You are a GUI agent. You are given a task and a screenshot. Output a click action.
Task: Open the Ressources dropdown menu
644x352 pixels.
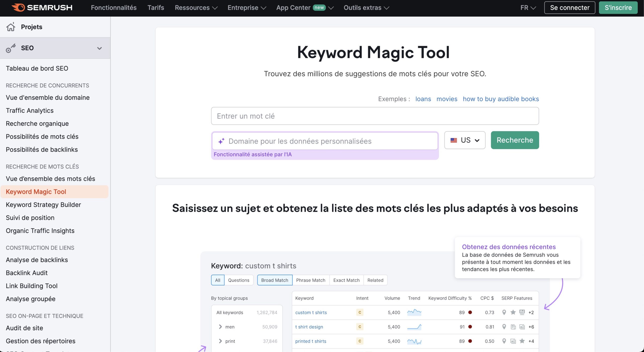196,8
